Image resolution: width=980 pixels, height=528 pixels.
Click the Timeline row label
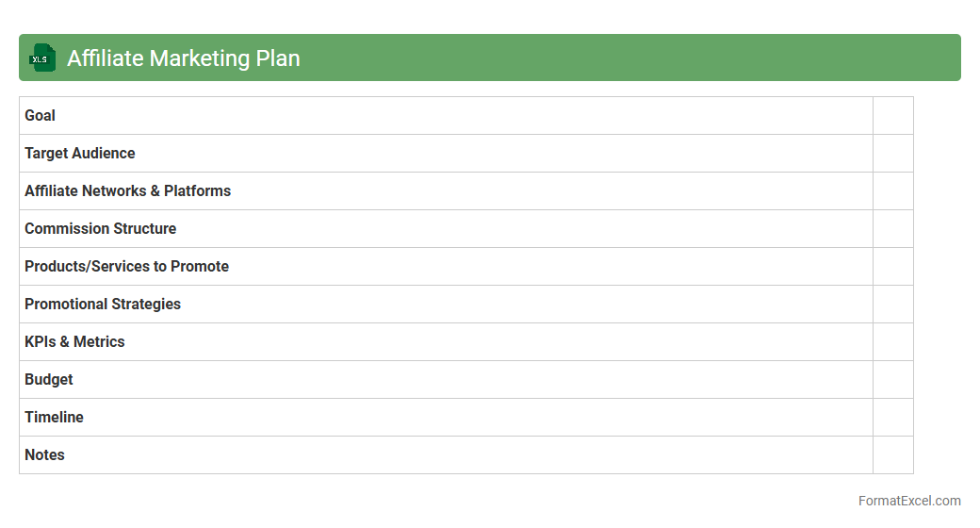coord(55,417)
